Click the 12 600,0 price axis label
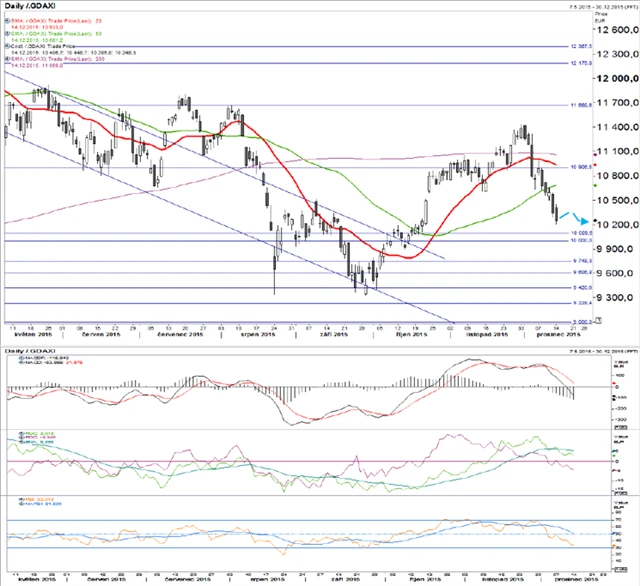The width and height of the screenshot is (640, 586). click(618, 30)
